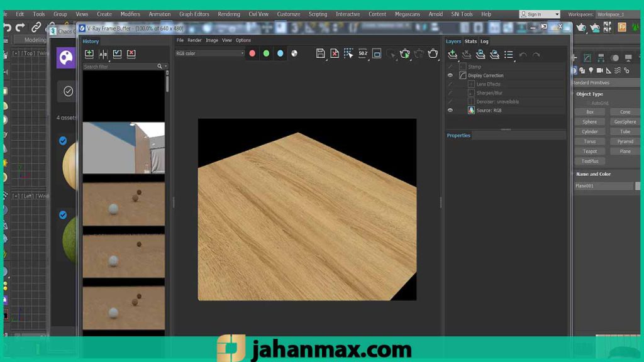Switch to the Stats tab
Screen dimensions: 644x362
(470, 41)
